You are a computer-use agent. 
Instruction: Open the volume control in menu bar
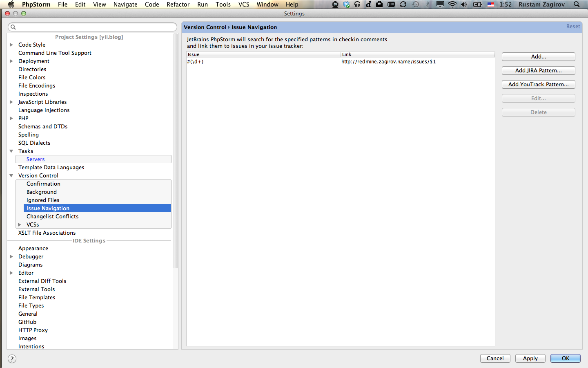click(x=464, y=4)
